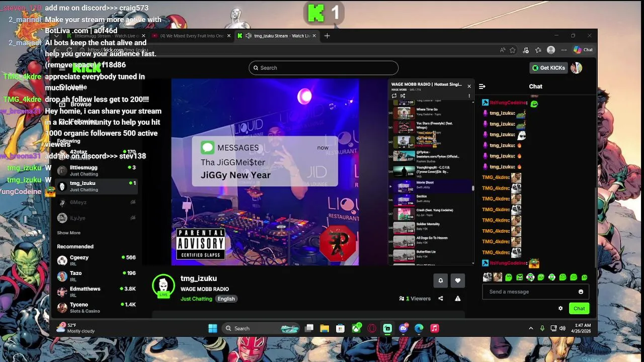Open the Just Chatting category link
This screenshot has width=644, height=362.
click(x=196, y=299)
